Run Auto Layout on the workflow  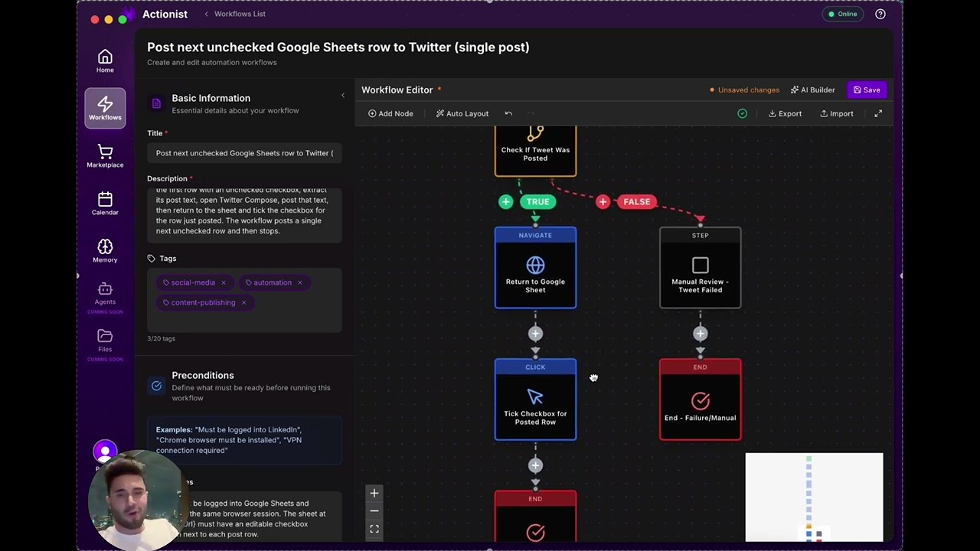click(462, 113)
